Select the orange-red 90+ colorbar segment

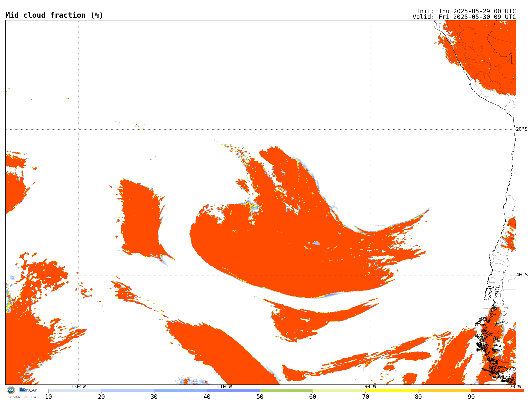pyautogui.click(x=498, y=391)
